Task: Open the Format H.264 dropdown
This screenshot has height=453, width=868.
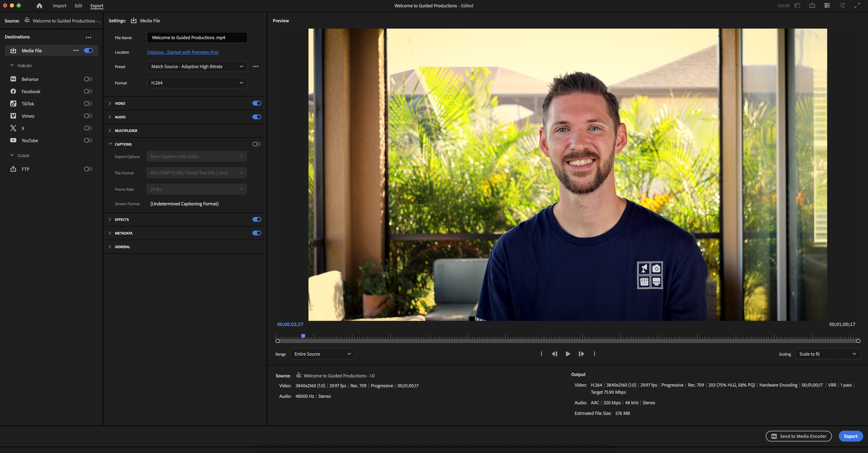Action: (x=197, y=83)
